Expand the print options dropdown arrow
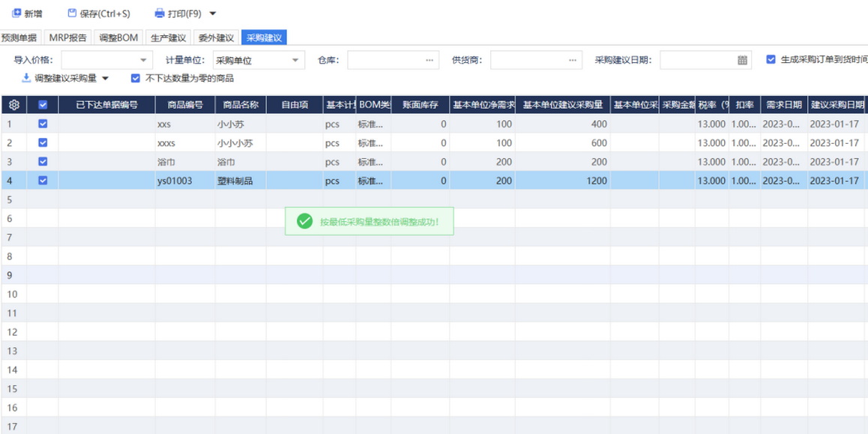 [x=213, y=13]
